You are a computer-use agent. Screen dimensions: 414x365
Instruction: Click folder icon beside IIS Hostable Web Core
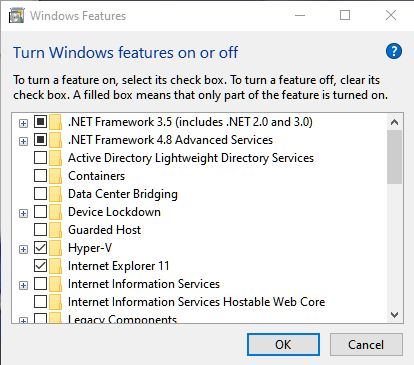click(55, 302)
